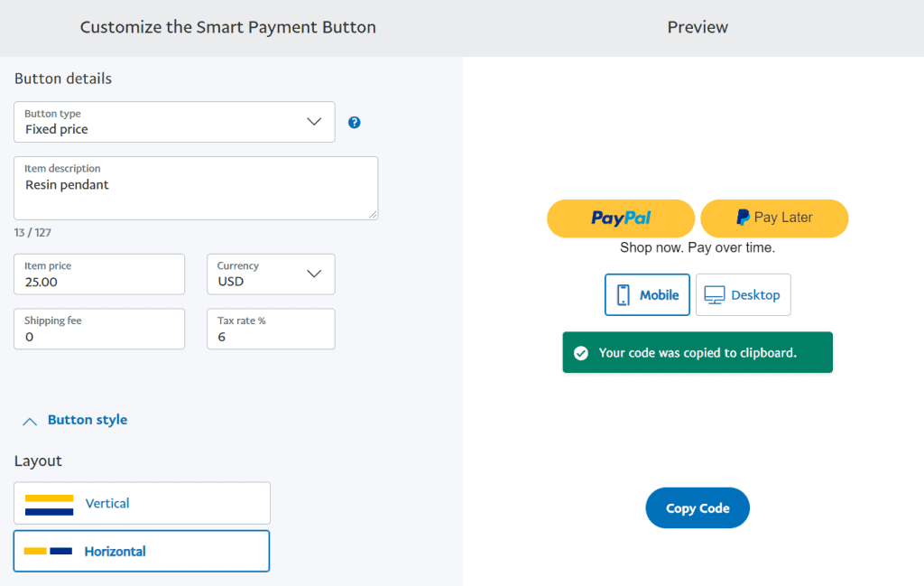Viewport: 924px width, 586px height.
Task: Select the Vertical button layout
Action: 142,503
